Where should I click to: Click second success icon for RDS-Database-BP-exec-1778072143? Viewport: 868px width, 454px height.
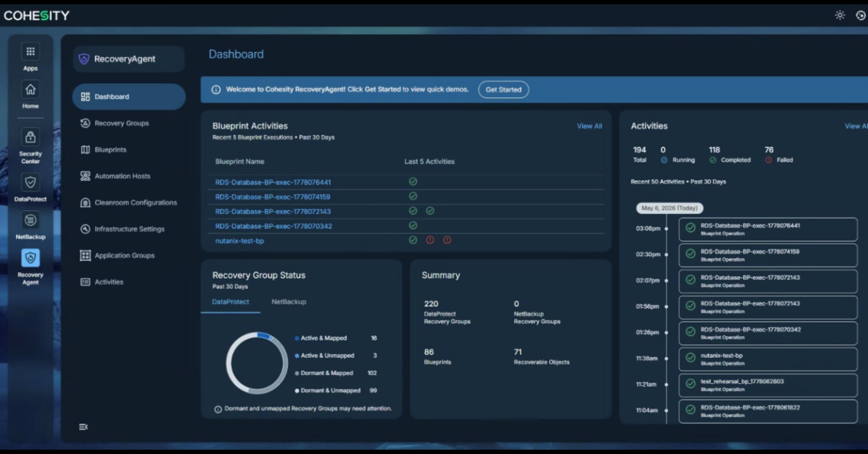click(x=430, y=210)
